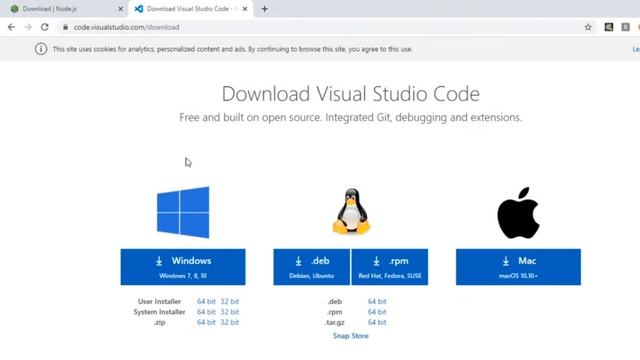Image resolution: width=640 pixels, height=360 pixels.
Task: Click the cookie notice message text
Action: [233, 49]
